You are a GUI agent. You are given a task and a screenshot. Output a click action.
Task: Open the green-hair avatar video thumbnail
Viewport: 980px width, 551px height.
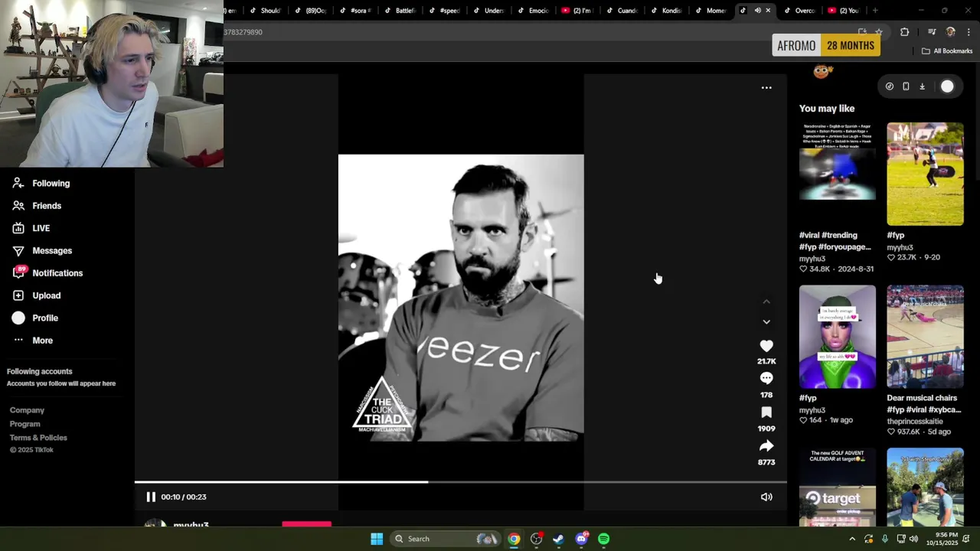pyautogui.click(x=838, y=337)
